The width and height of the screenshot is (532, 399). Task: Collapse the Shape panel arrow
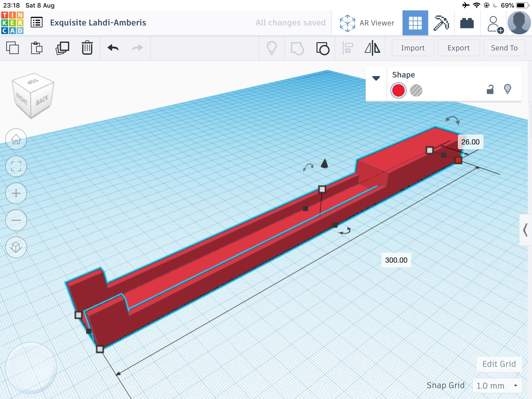click(x=376, y=78)
